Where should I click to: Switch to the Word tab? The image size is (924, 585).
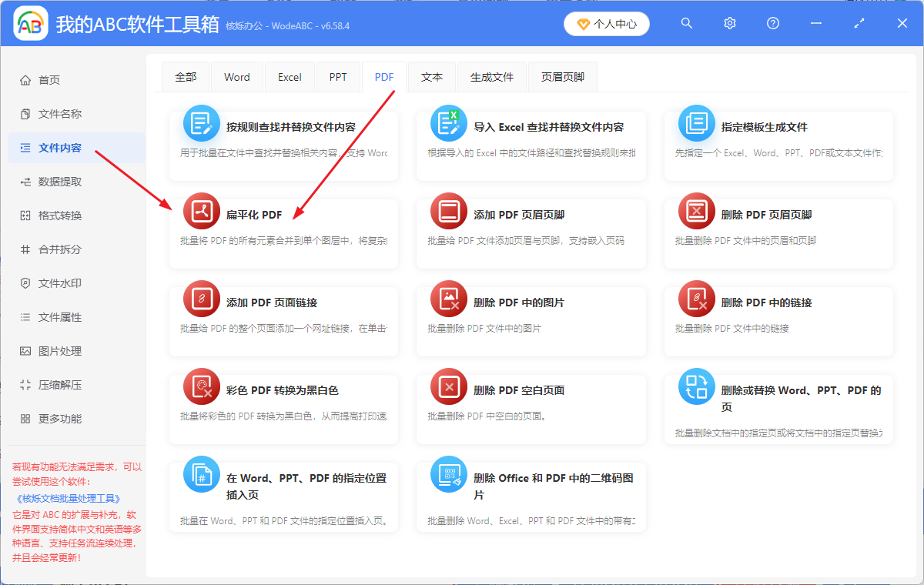[236, 76]
